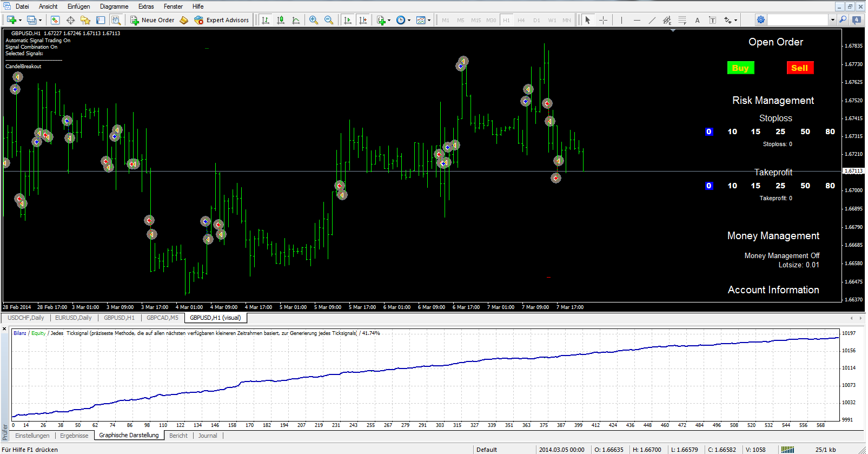Switch timeframe to D1
The image size is (868, 454).
point(536,20)
